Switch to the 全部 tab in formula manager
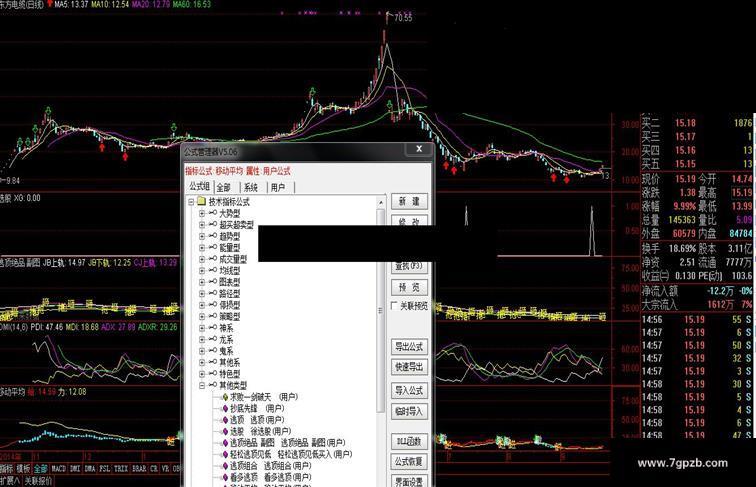756x487 pixels. click(224, 188)
